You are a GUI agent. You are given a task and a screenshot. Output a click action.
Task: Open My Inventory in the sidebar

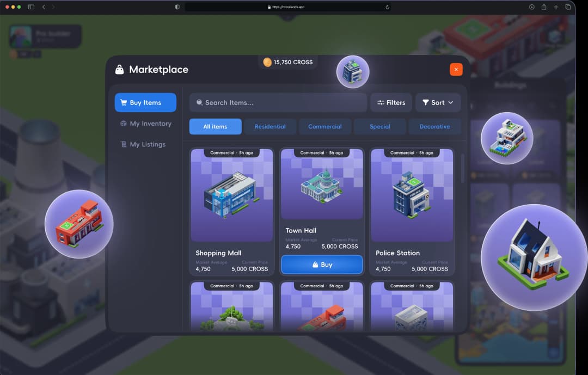(145, 124)
